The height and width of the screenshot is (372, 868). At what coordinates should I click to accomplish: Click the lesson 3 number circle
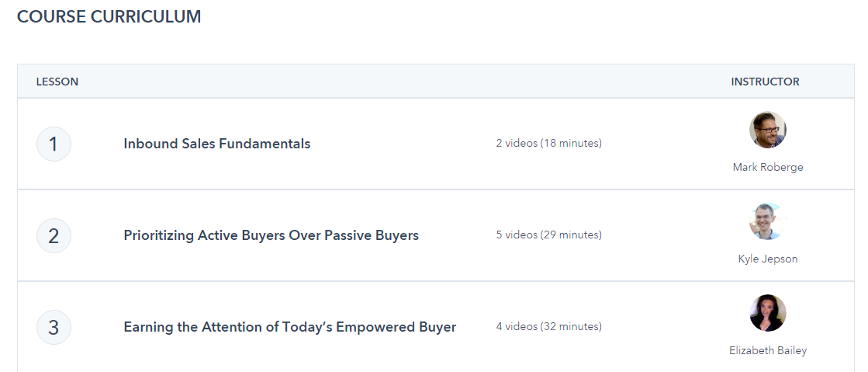coord(54,327)
